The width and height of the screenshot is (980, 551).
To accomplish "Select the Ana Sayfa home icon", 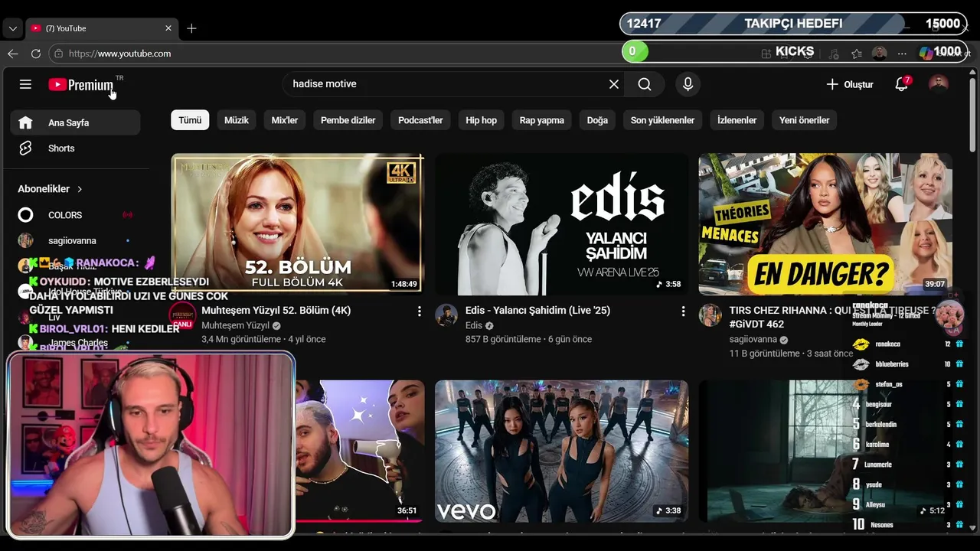I will (x=25, y=122).
